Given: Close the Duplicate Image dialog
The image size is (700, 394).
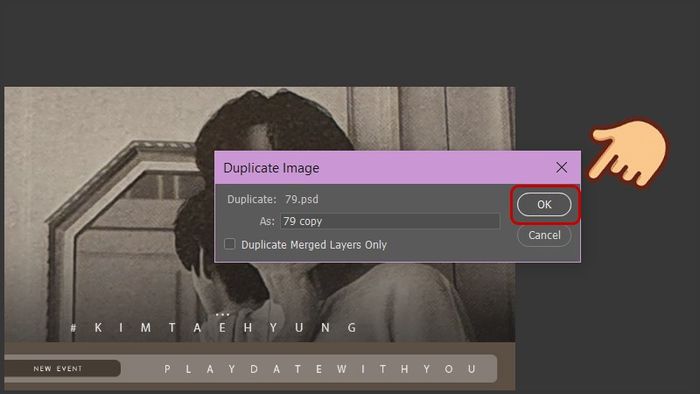Looking at the screenshot, I should pyautogui.click(x=561, y=168).
